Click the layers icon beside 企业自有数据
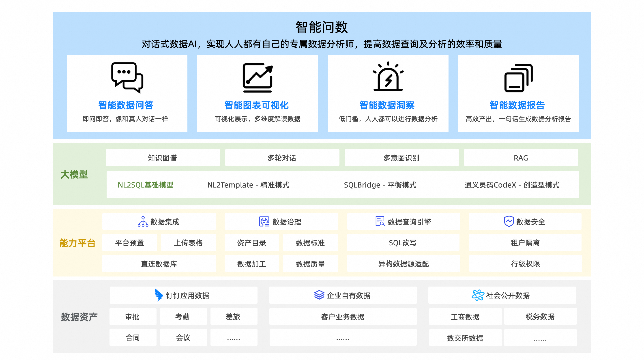The image size is (644, 360). pos(319,295)
